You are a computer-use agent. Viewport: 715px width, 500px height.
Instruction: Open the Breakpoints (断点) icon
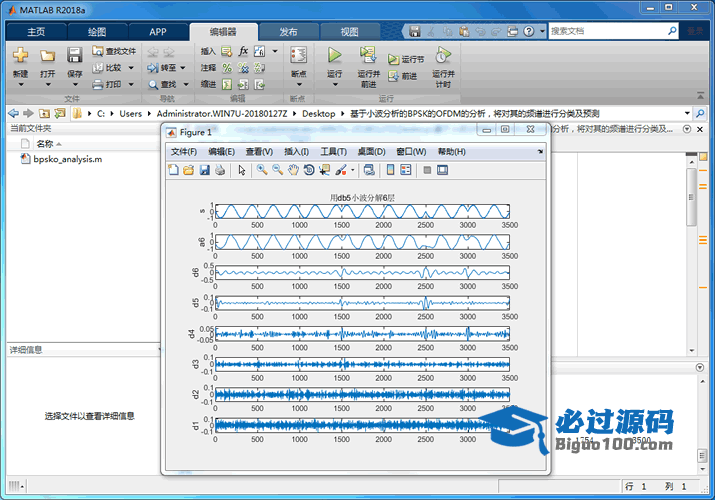coord(298,55)
